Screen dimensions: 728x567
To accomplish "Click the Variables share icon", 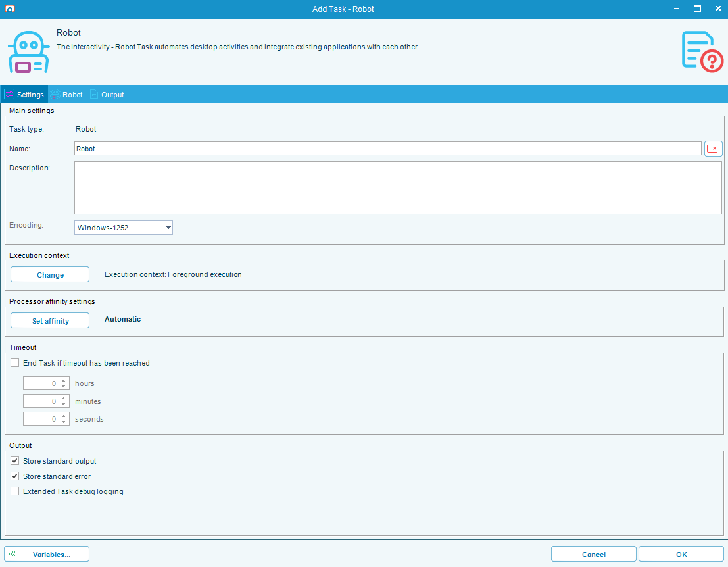I will coord(12,554).
